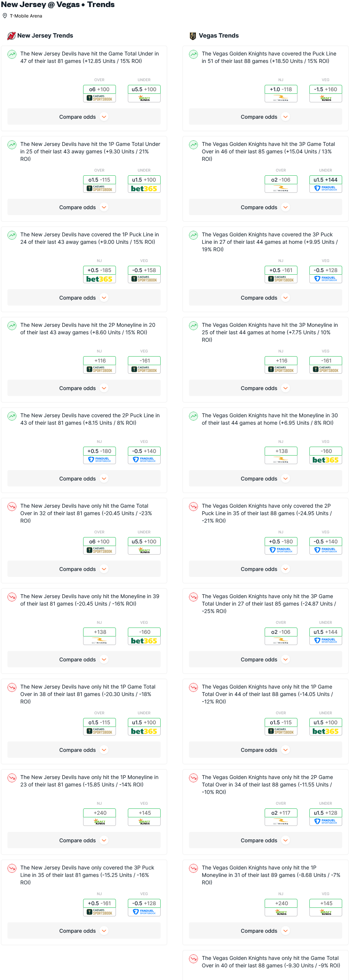This screenshot has width=350, height=980.
Task: Expand Compare odds for Vegas Puck Line 51 of 88 trend
Action: click(265, 117)
